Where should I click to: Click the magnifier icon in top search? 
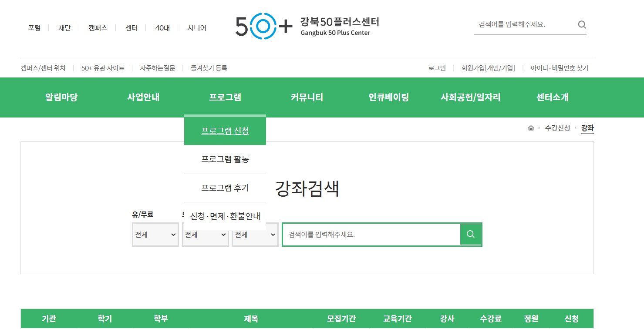(x=582, y=25)
